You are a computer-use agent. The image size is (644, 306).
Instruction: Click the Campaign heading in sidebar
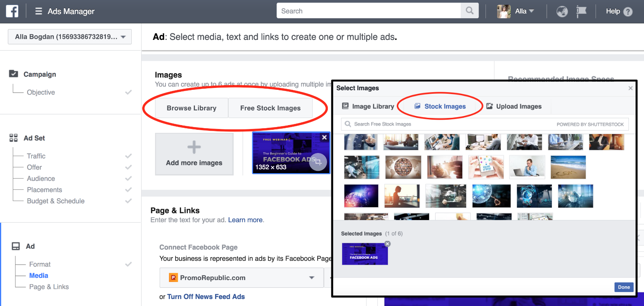[40, 74]
